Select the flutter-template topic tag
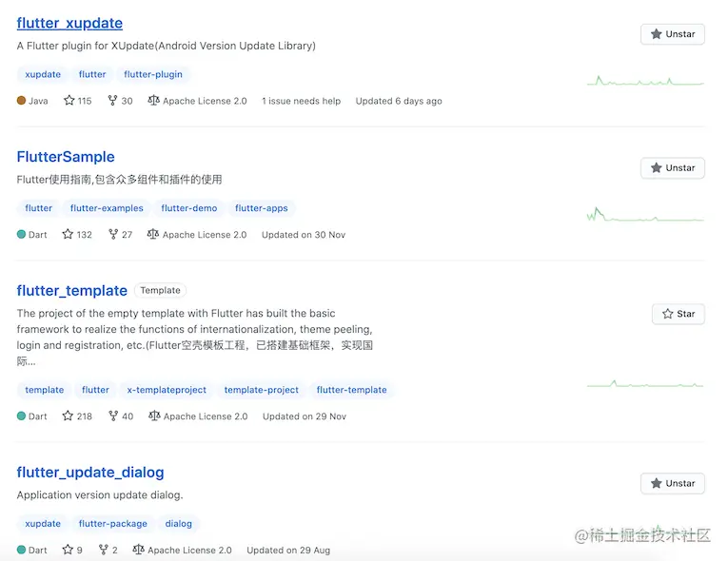728x561 pixels. (351, 390)
